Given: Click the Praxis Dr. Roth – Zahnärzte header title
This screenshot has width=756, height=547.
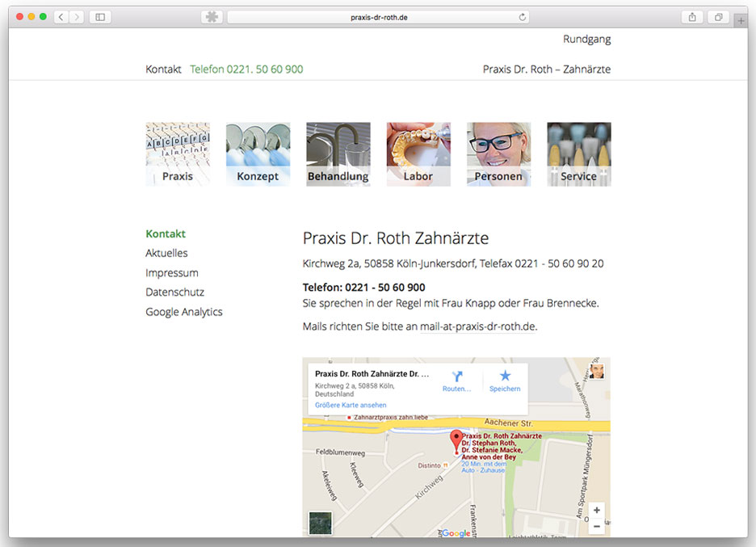Looking at the screenshot, I should click(547, 69).
